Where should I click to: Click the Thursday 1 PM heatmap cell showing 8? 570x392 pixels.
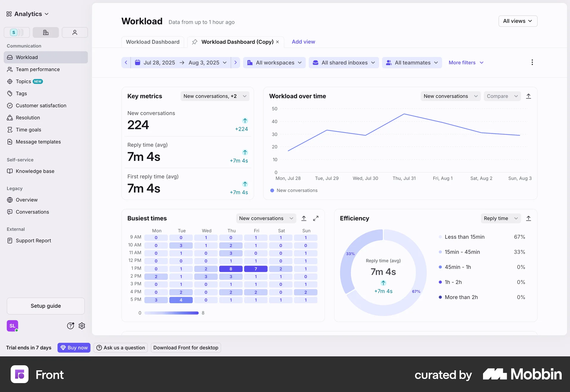pos(231,269)
